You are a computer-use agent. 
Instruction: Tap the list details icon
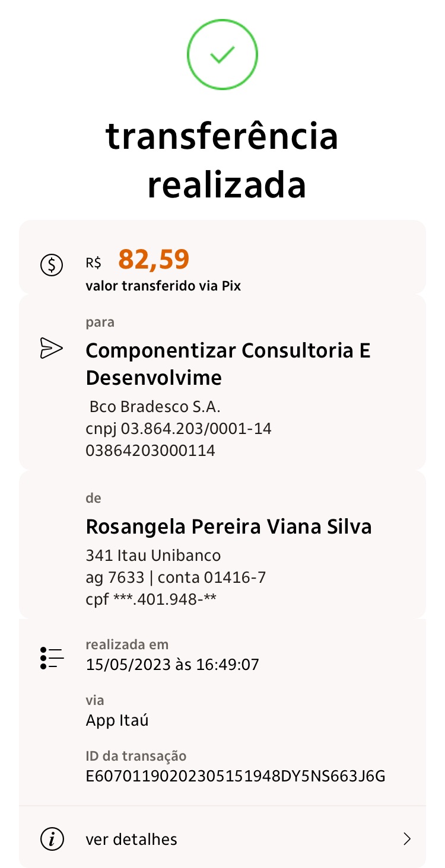52,658
